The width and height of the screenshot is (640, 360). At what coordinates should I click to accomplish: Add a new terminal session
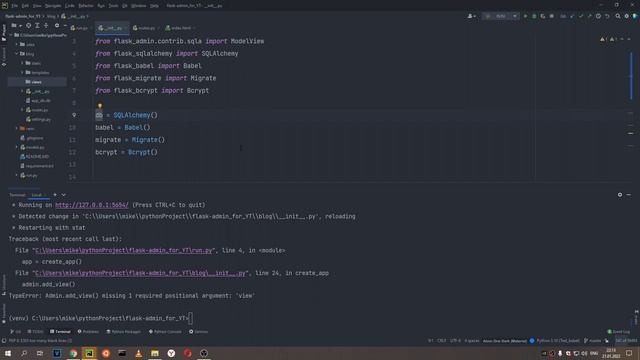(55, 195)
